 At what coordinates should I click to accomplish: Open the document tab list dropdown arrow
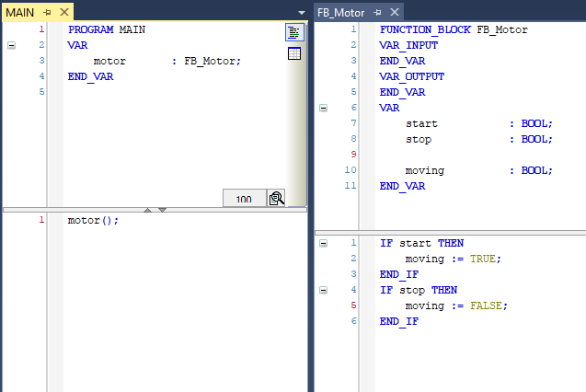coord(302,13)
